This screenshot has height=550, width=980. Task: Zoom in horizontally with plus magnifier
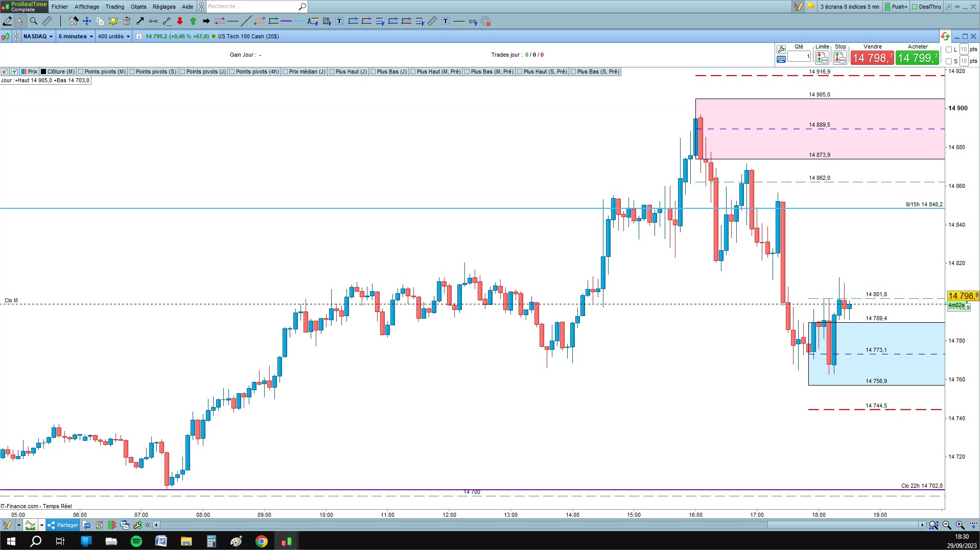point(960,525)
